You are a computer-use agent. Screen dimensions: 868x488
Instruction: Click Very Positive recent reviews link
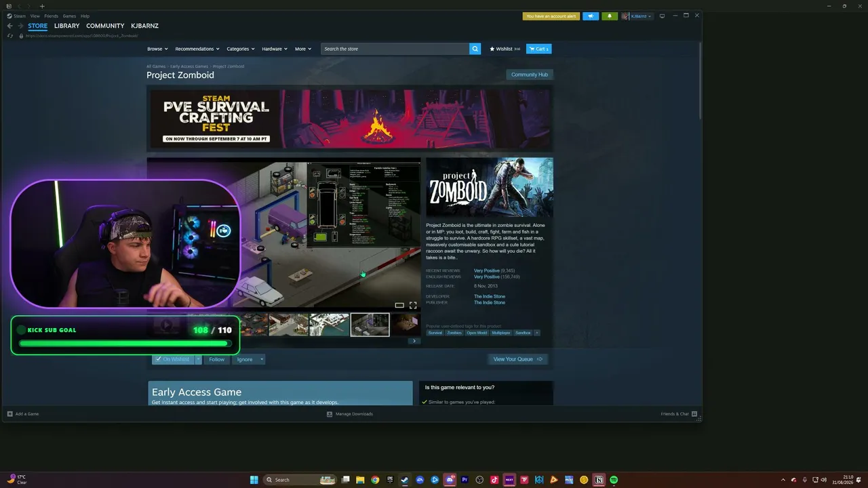[487, 270]
